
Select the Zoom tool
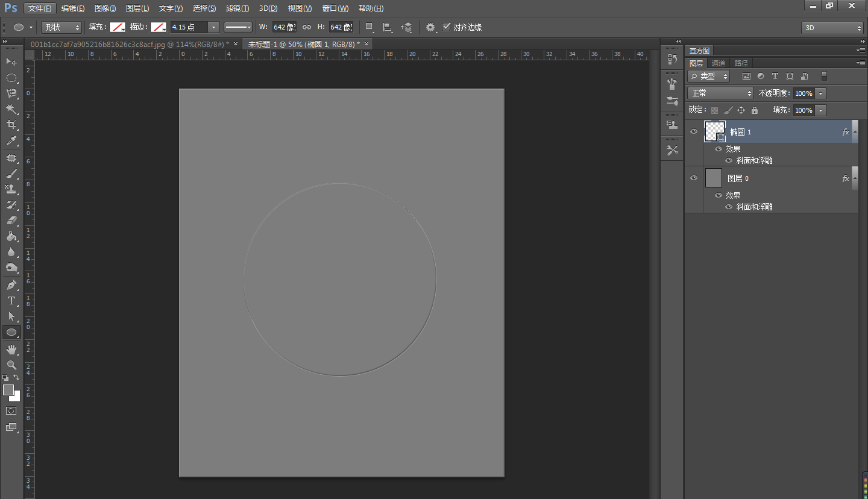(x=11, y=365)
